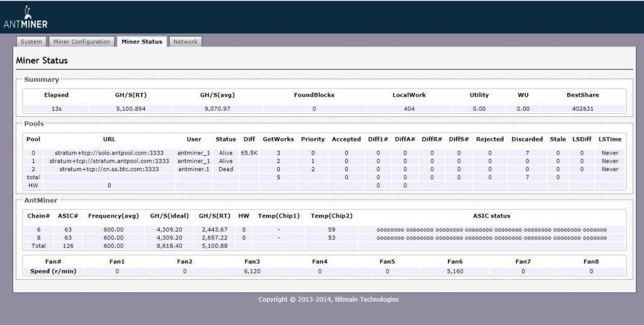Click the WU column header
The height and width of the screenshot is (325, 644).
point(523,95)
